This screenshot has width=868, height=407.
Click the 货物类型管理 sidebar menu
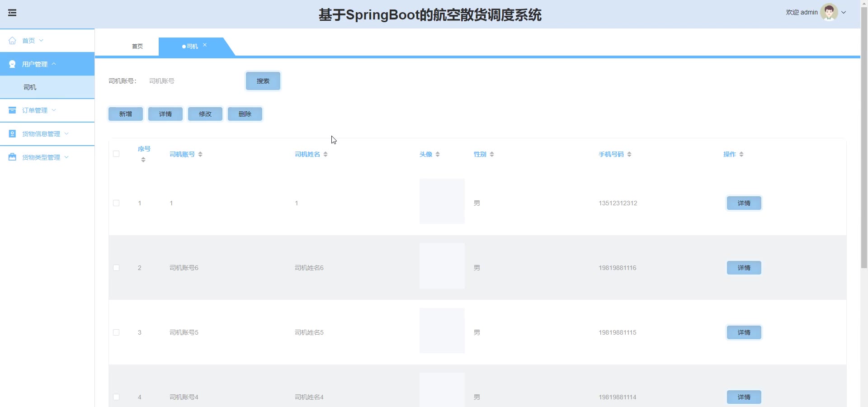click(47, 157)
